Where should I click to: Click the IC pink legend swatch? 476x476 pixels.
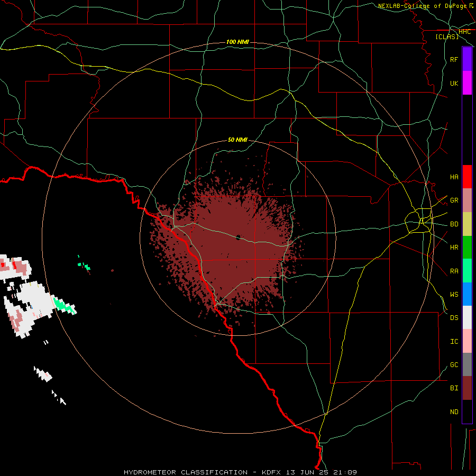(x=467, y=341)
